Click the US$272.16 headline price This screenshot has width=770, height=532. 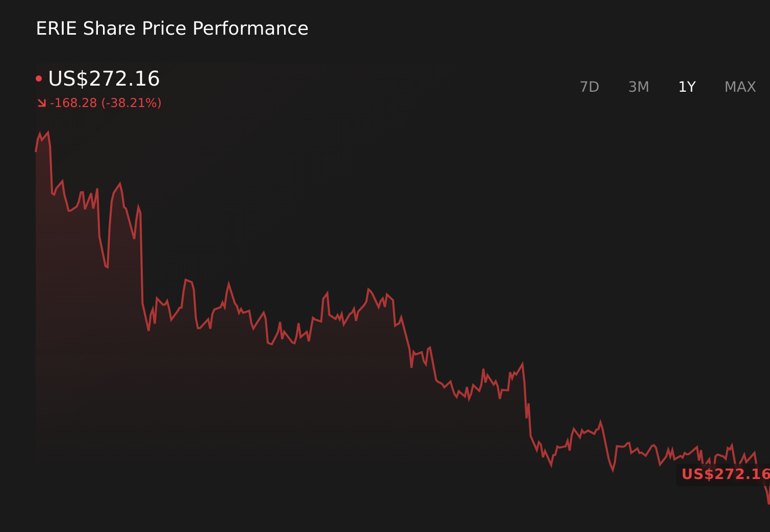[104, 79]
